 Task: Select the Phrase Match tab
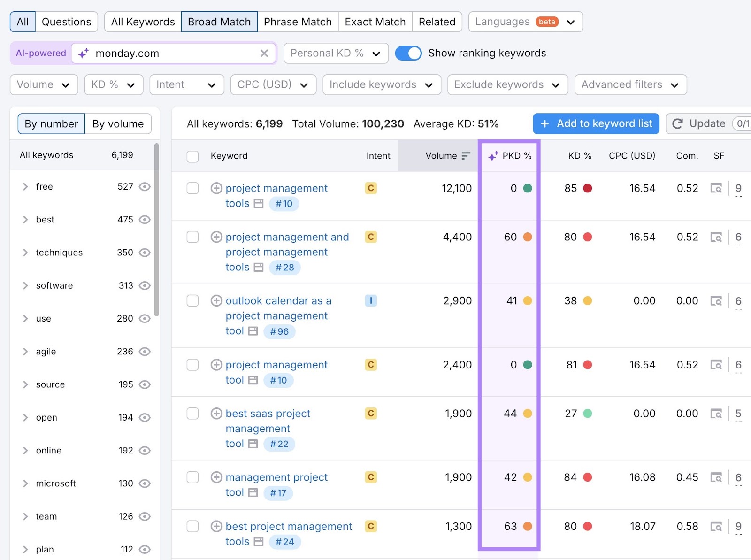pyautogui.click(x=298, y=22)
